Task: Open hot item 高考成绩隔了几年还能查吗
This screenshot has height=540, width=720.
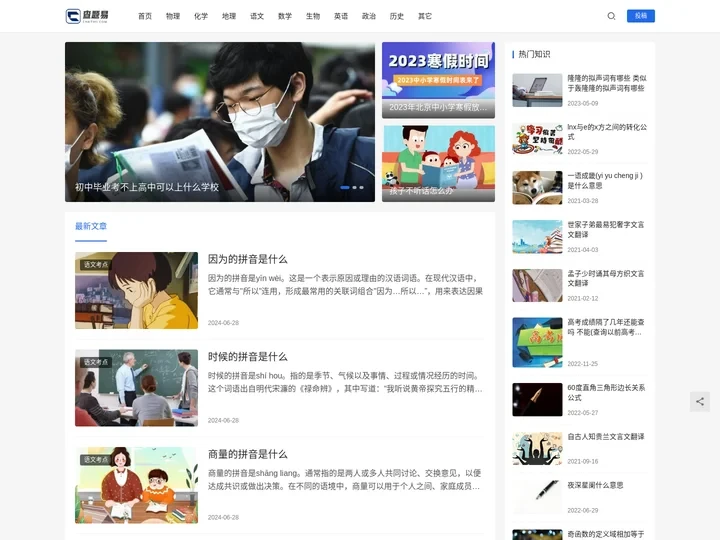Action: pyautogui.click(x=606, y=327)
